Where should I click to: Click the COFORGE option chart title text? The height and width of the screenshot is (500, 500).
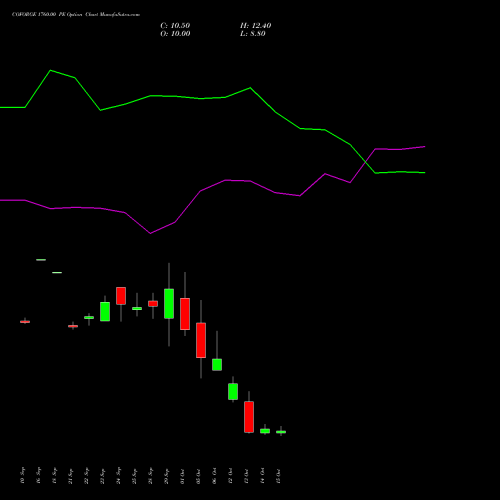point(76,15)
